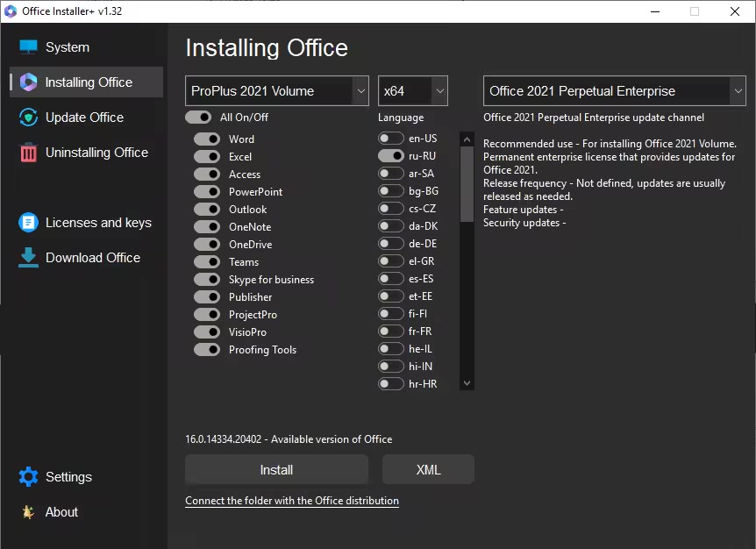The image size is (756, 549).
Task: Open Settings via the gear icon
Action: point(29,477)
